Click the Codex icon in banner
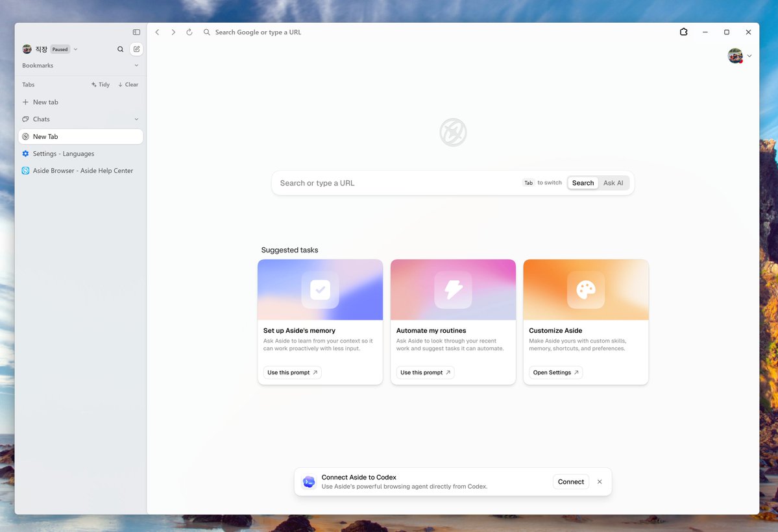 (309, 482)
